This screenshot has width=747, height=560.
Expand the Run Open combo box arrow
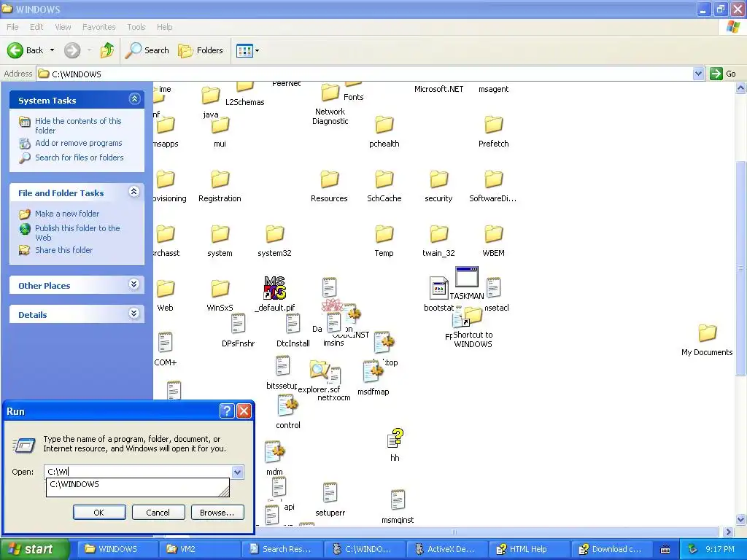coord(237,472)
